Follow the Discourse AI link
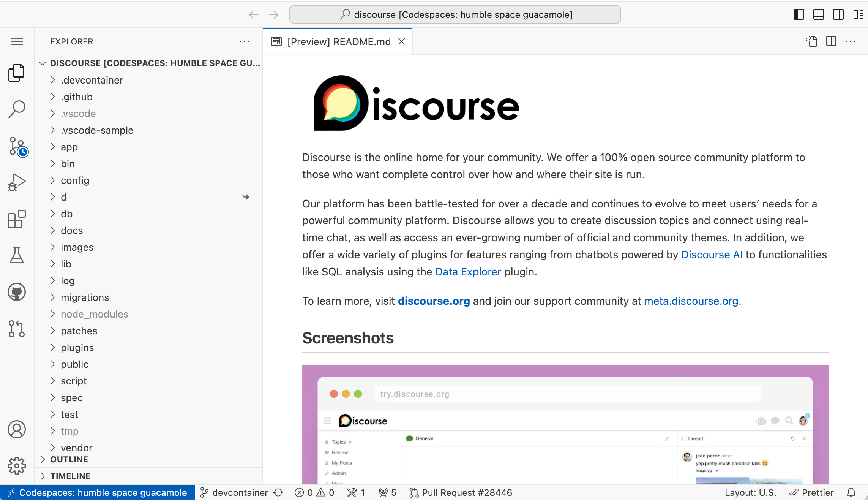 point(712,255)
